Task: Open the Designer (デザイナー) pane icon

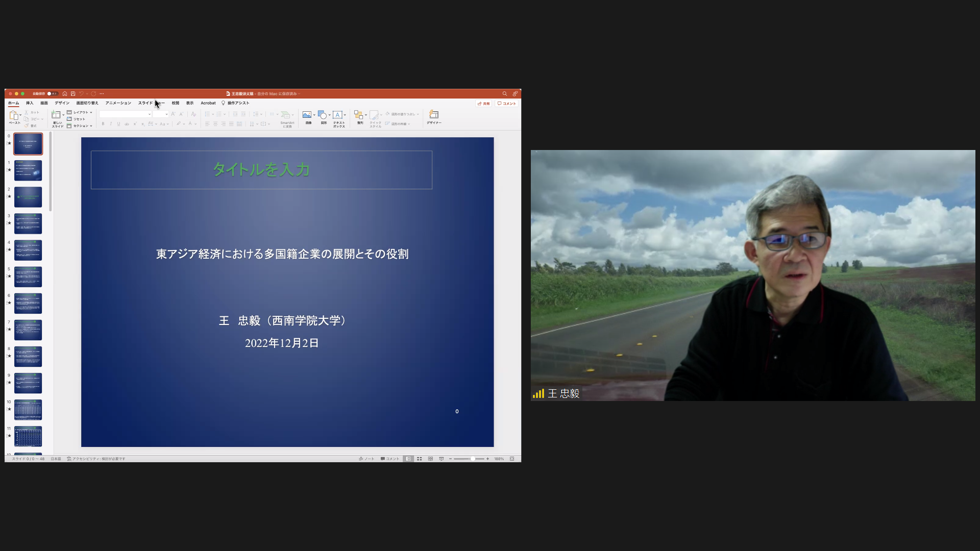Action: [434, 115]
